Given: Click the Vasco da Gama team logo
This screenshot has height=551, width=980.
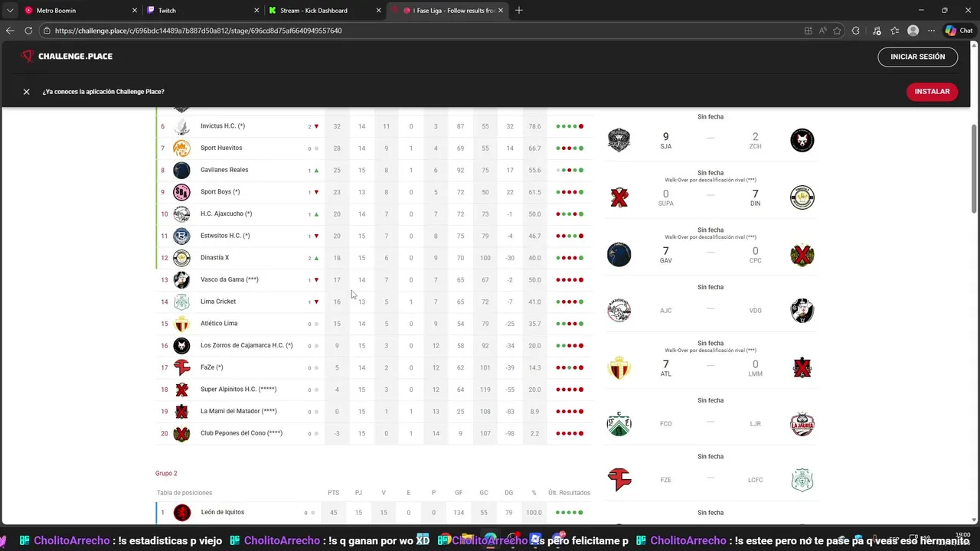Looking at the screenshot, I should tap(181, 279).
